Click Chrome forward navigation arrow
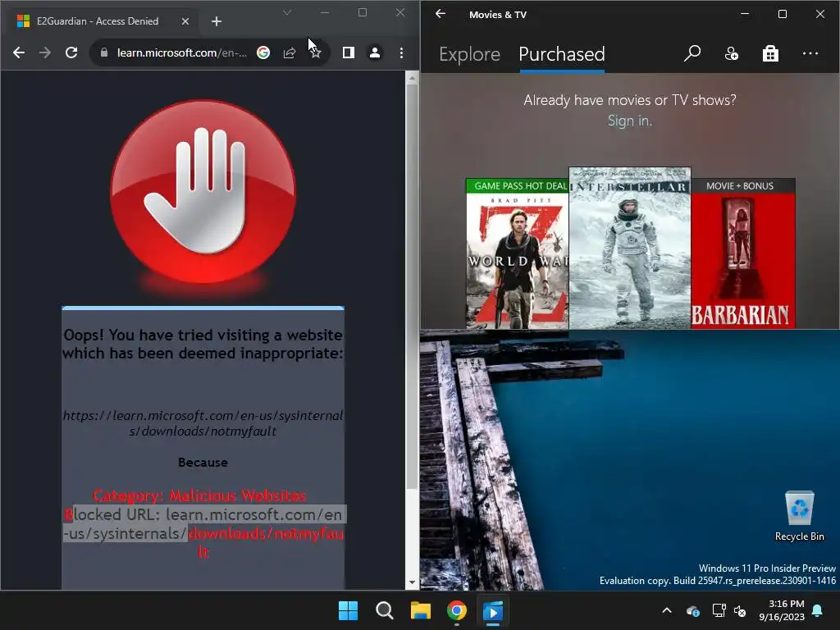 (x=45, y=52)
